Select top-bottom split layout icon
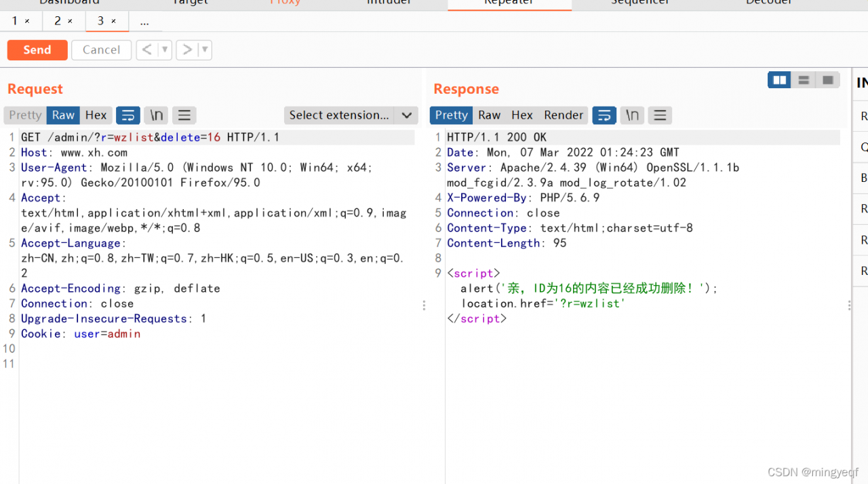Screen dimensions: 868x484 (x=804, y=80)
